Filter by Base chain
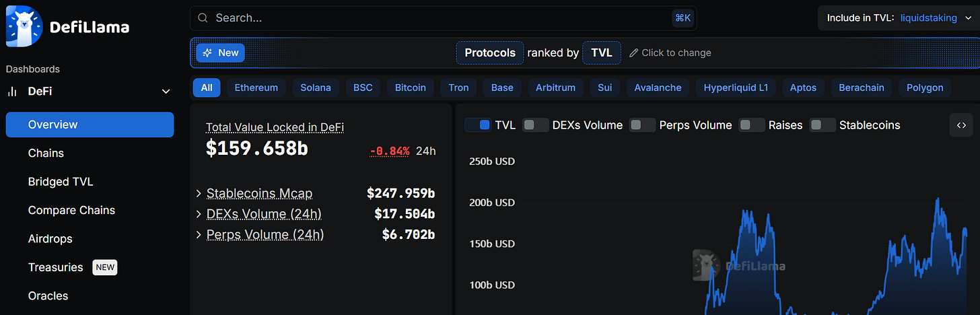 502,87
